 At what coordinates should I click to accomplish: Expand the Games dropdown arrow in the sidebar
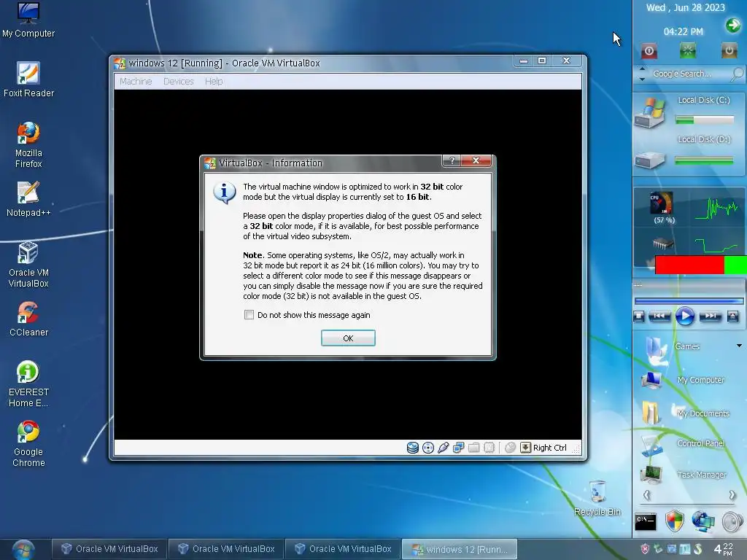[x=739, y=346]
